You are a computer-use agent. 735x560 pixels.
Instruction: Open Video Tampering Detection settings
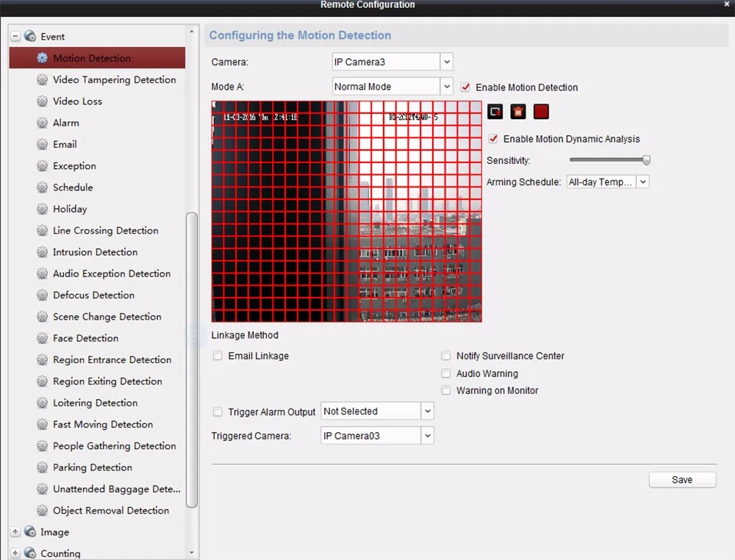(x=115, y=79)
